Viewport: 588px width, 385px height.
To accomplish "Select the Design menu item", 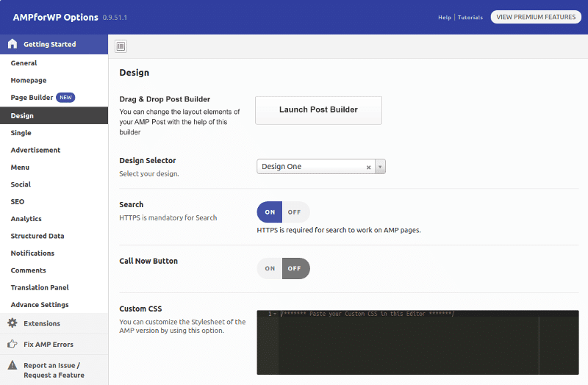I will click(x=54, y=115).
